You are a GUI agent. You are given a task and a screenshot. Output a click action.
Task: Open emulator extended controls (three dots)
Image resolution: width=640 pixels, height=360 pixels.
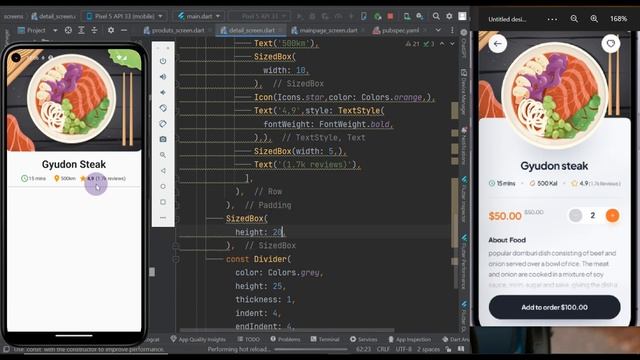(x=163, y=218)
